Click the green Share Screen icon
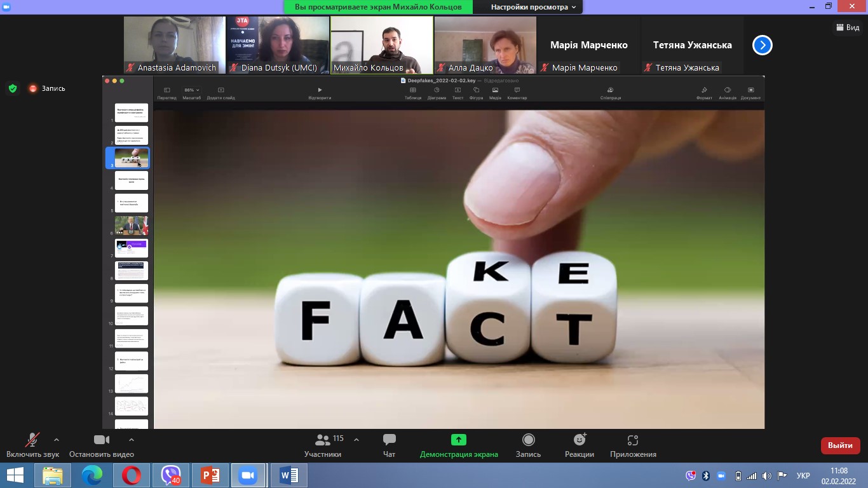Viewport: 868px width, 488px height. click(458, 440)
